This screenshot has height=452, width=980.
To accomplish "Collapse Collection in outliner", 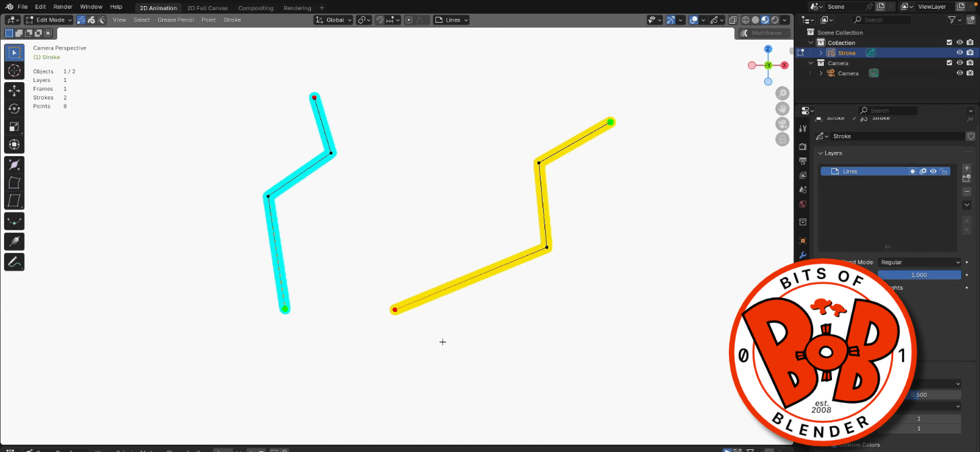I will coord(811,42).
